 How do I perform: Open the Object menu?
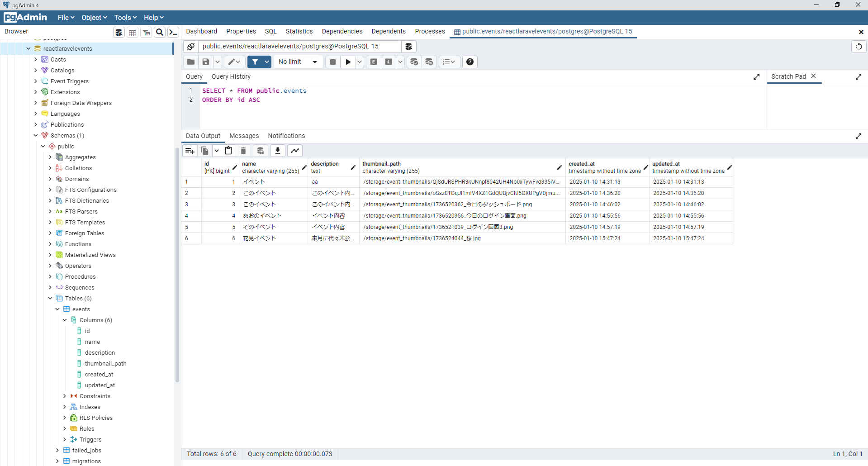[94, 18]
